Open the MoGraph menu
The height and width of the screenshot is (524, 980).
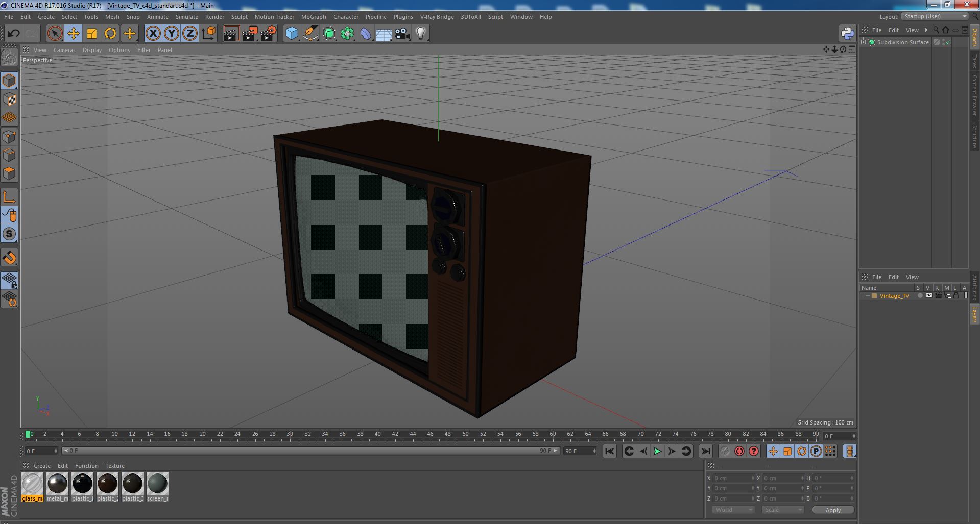tap(314, 17)
